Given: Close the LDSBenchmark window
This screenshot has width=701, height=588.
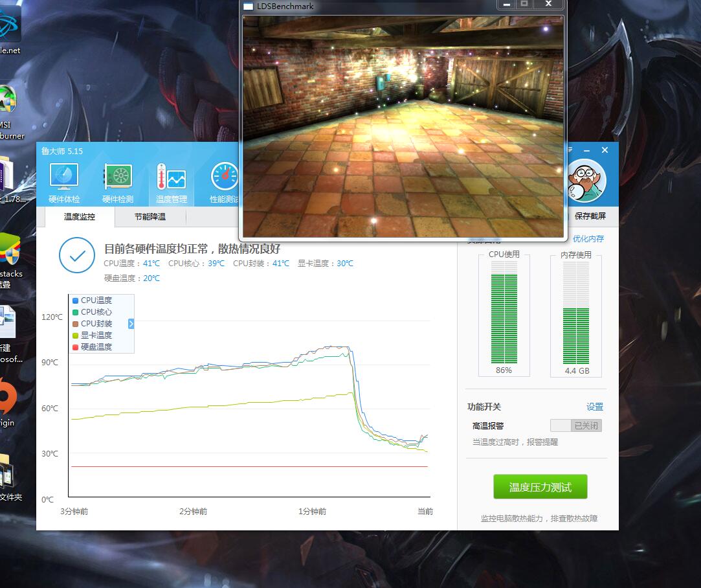Looking at the screenshot, I should tap(548, 4).
